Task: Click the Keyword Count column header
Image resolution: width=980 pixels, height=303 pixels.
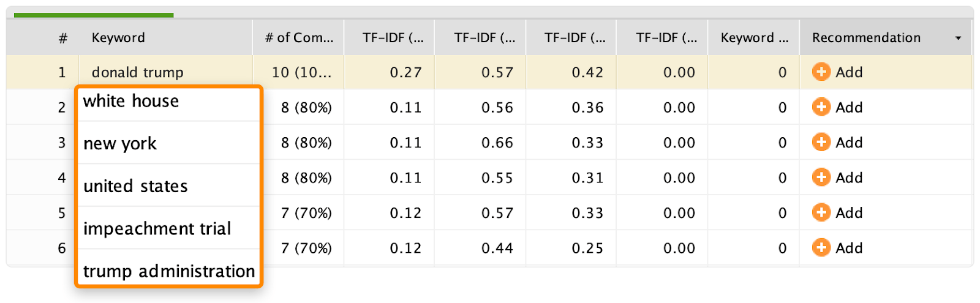Action: click(x=754, y=38)
